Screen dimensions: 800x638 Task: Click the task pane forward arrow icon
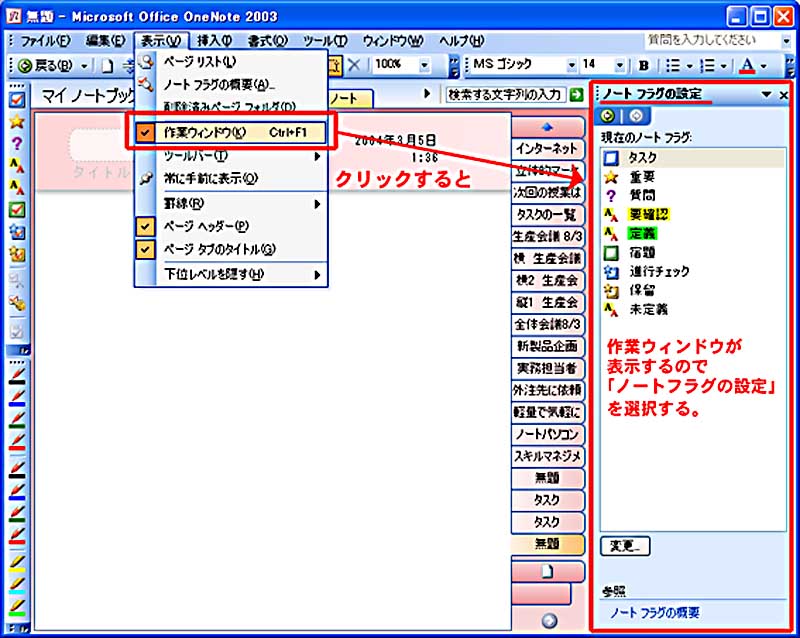636,116
